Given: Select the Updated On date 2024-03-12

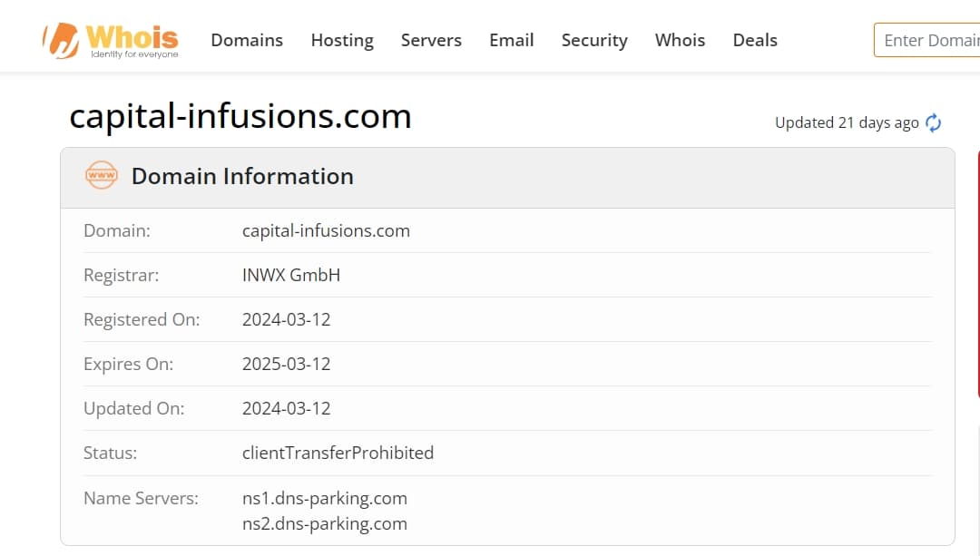Looking at the screenshot, I should click(x=286, y=408).
